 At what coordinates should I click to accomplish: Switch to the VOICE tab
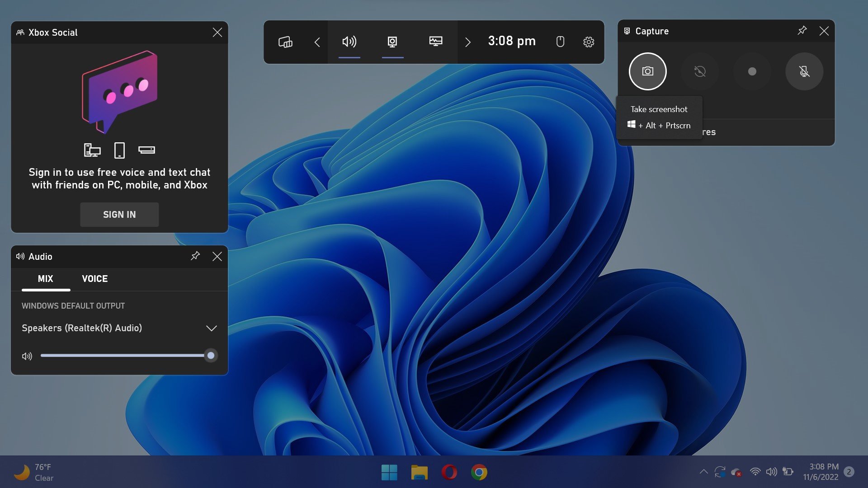click(x=95, y=279)
